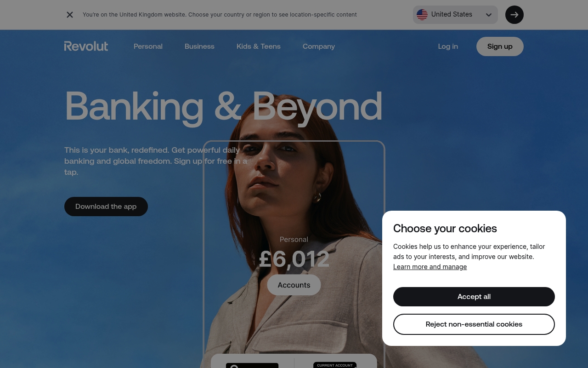588x368 pixels.
Task: Reject non-essential cookies
Action: pos(474,324)
